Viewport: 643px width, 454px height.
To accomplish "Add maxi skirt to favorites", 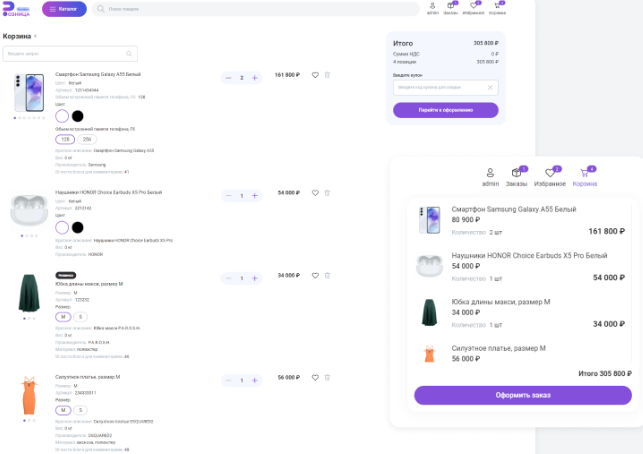I will tap(315, 276).
